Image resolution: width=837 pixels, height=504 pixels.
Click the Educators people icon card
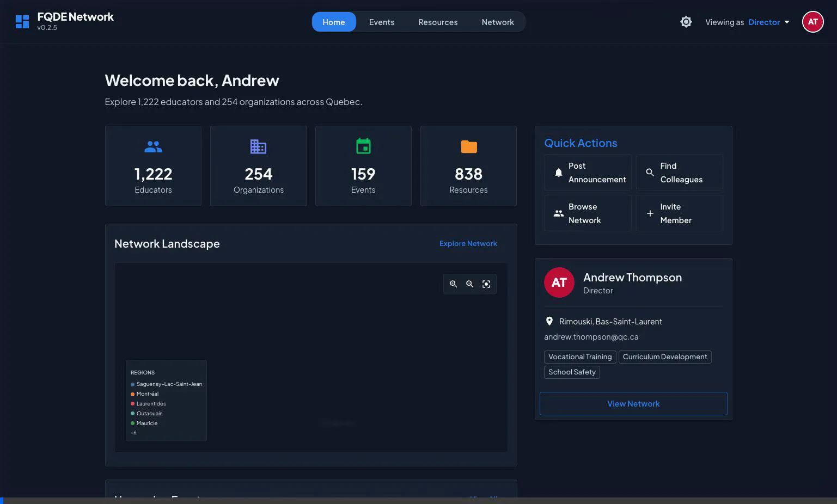pyautogui.click(x=153, y=166)
